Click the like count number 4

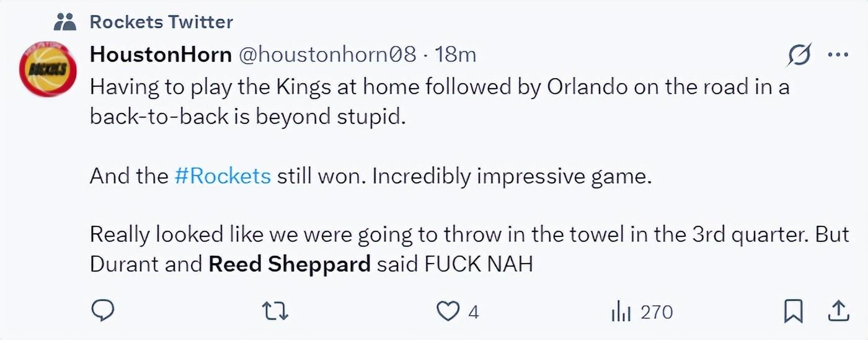[474, 311]
